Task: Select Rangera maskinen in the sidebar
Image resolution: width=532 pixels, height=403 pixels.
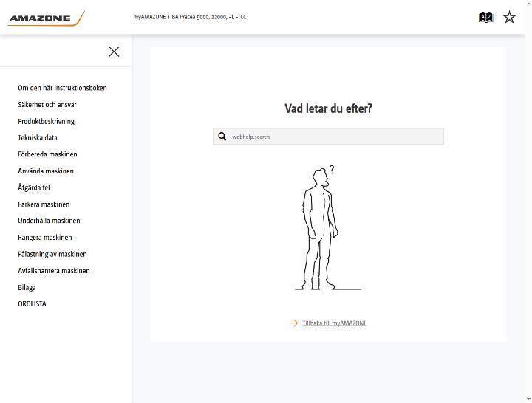Action: coord(45,237)
